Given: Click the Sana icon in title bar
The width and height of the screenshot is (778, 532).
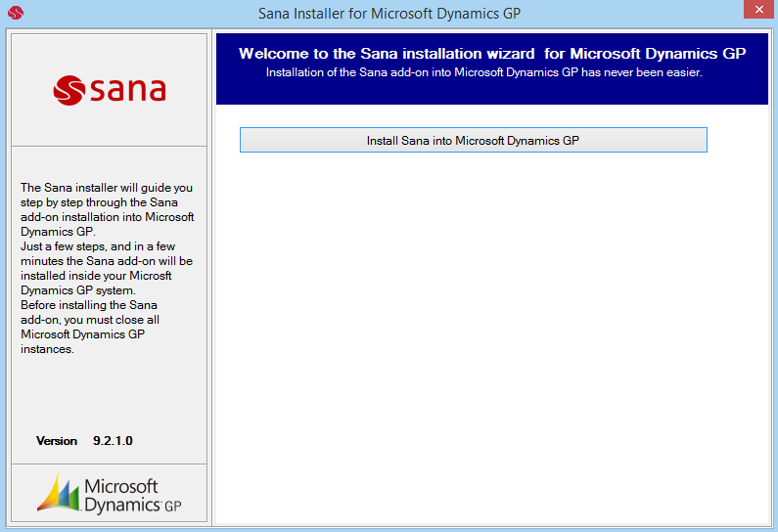Looking at the screenshot, I should (16, 13).
